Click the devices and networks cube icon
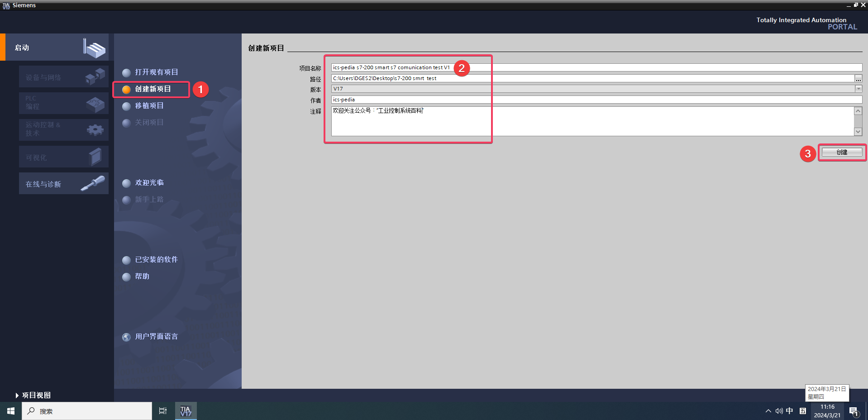 pos(95,76)
